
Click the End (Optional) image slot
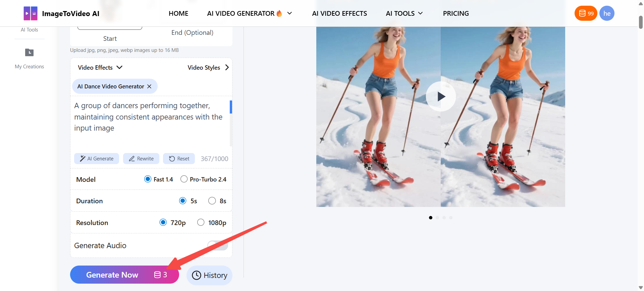[192, 32]
